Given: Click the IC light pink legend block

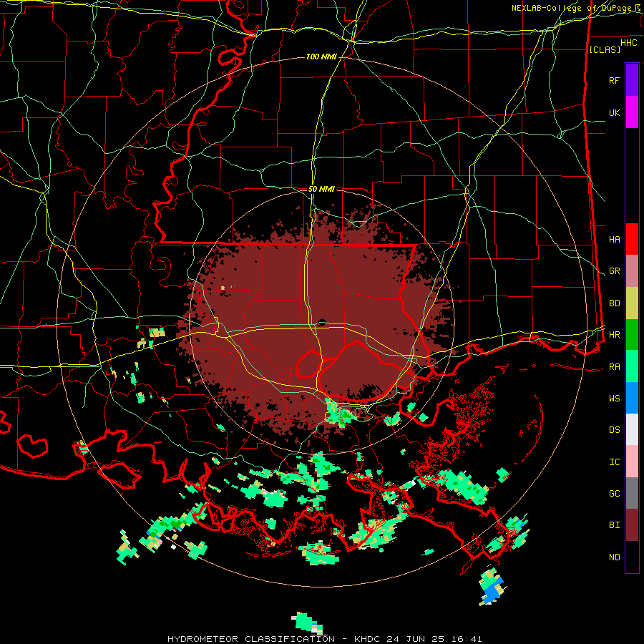Looking at the screenshot, I should click(632, 462).
